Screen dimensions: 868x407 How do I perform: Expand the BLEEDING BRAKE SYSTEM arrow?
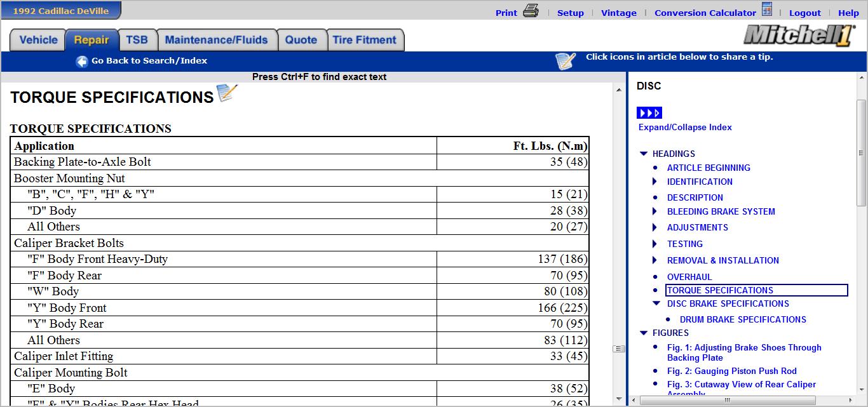point(655,211)
